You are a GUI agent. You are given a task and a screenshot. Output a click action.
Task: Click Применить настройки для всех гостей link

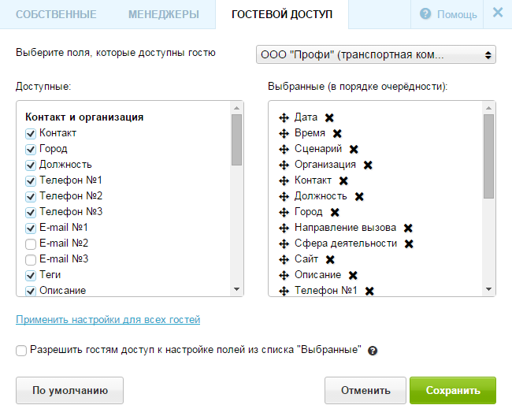click(108, 319)
